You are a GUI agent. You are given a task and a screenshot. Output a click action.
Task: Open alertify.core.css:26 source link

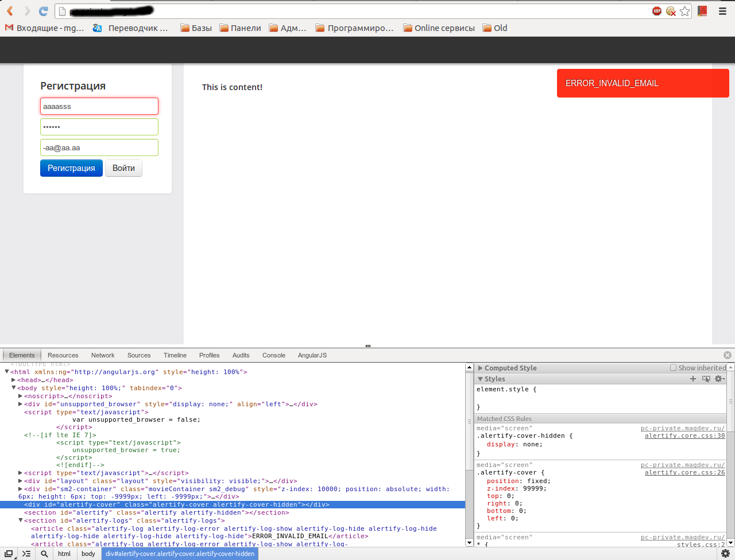coord(685,473)
